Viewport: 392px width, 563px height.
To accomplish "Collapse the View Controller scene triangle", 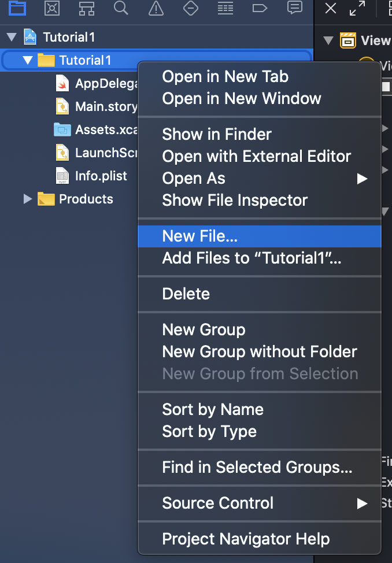I will pos(328,40).
